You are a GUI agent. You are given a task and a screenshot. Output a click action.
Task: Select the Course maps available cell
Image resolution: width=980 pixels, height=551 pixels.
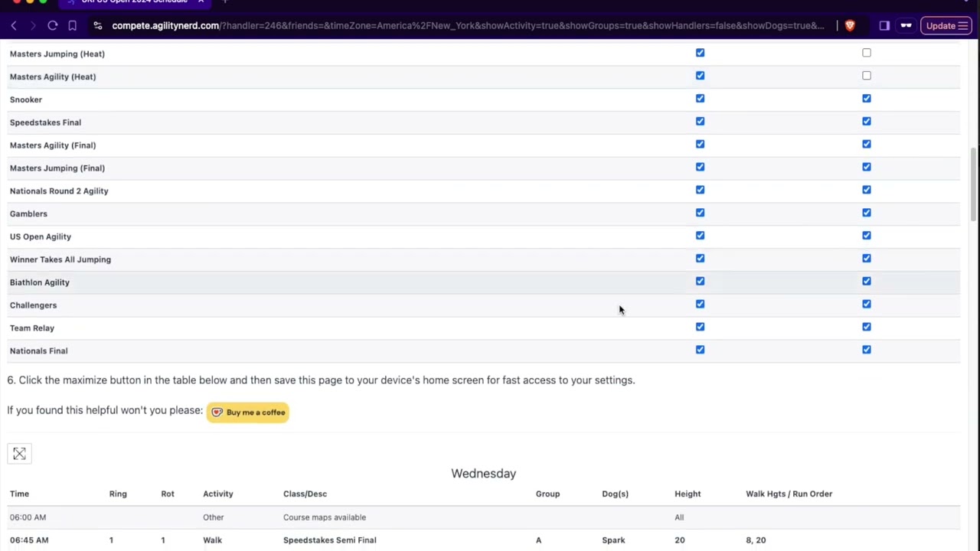click(x=325, y=517)
